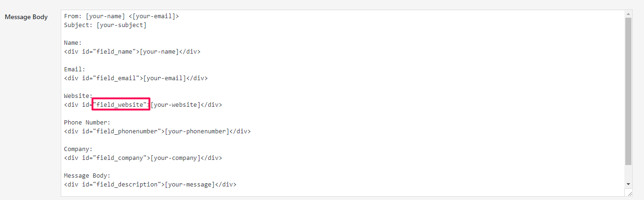644x200 pixels.
Task: Click the field_name div line
Action: (x=132, y=51)
